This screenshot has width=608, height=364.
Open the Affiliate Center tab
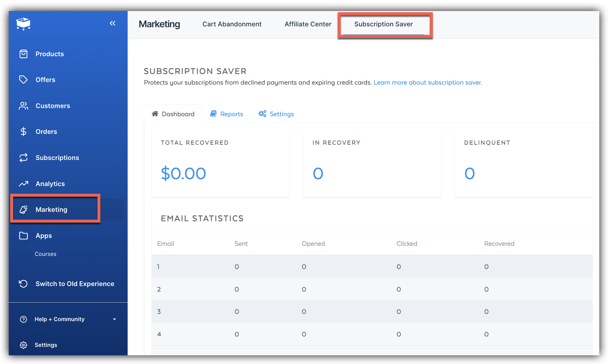coord(308,24)
